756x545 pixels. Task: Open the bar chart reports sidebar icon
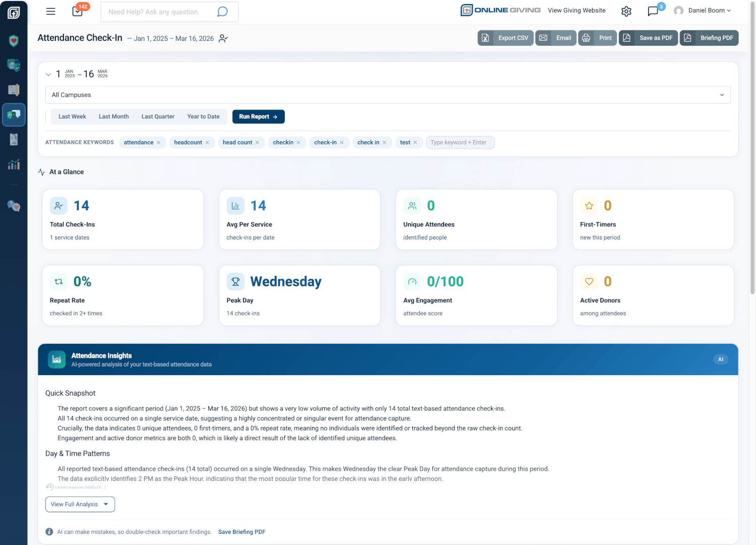pyautogui.click(x=14, y=164)
